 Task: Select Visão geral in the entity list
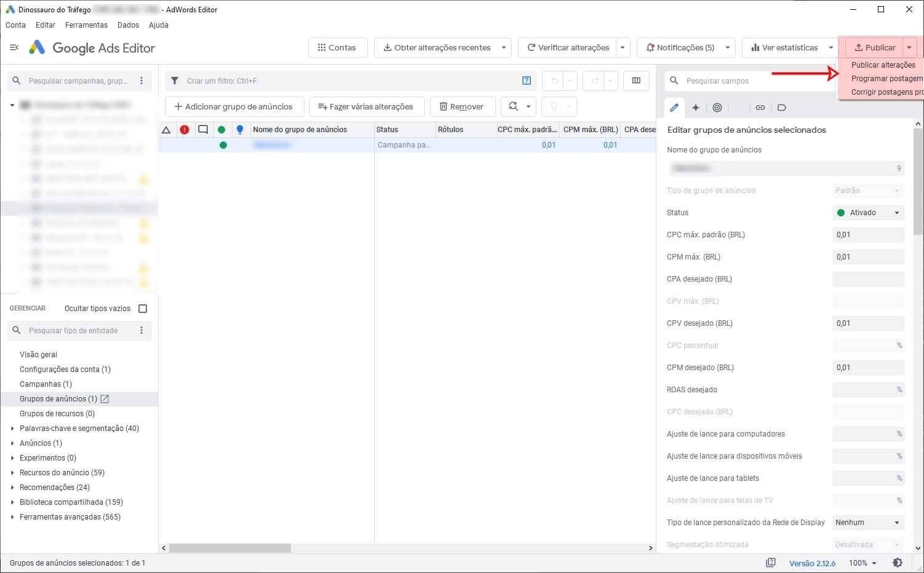[38, 355]
